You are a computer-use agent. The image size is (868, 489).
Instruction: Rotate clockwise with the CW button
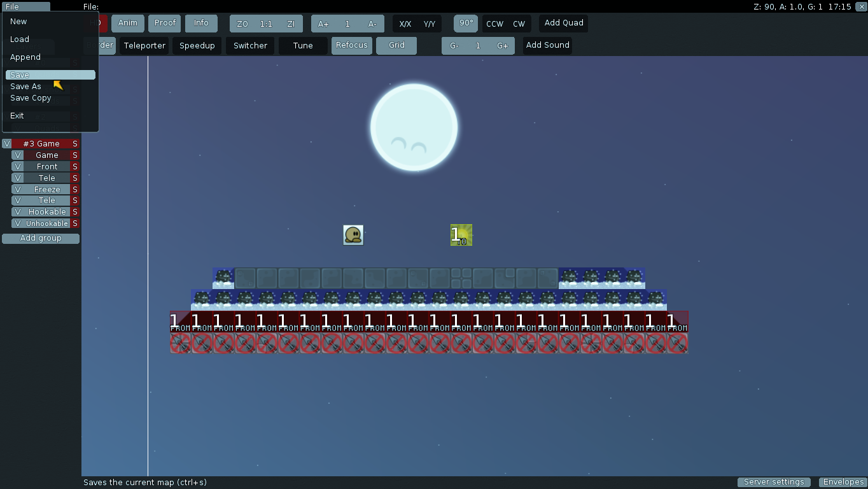pyautogui.click(x=519, y=24)
